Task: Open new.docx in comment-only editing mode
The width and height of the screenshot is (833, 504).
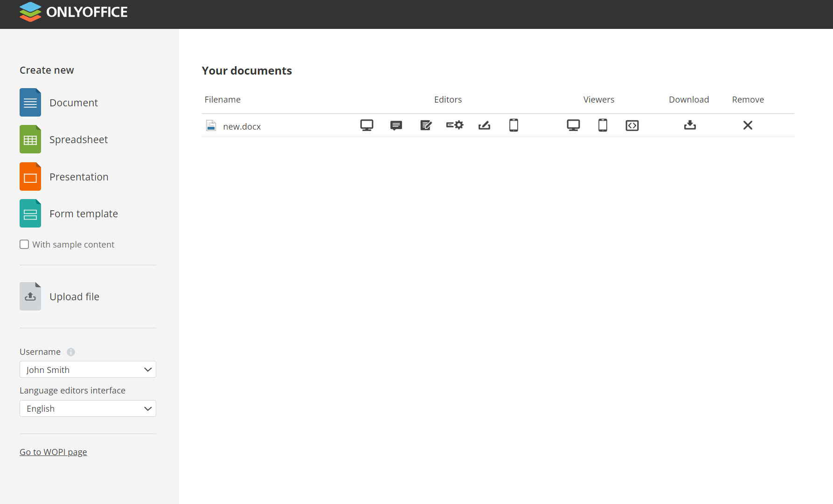Action: click(396, 125)
